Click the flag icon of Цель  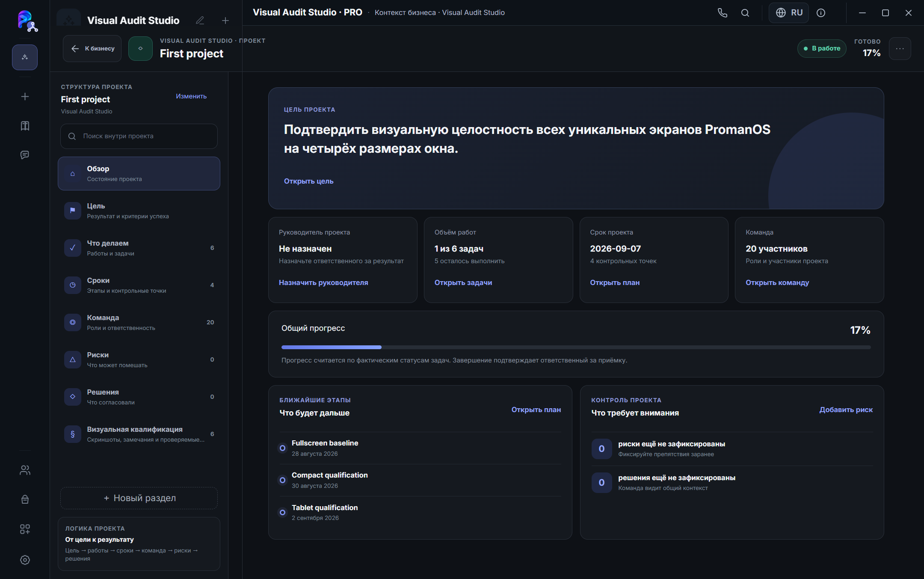coord(73,211)
